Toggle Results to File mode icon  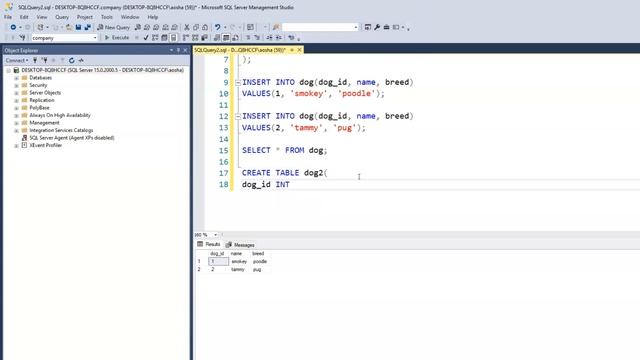(235, 38)
